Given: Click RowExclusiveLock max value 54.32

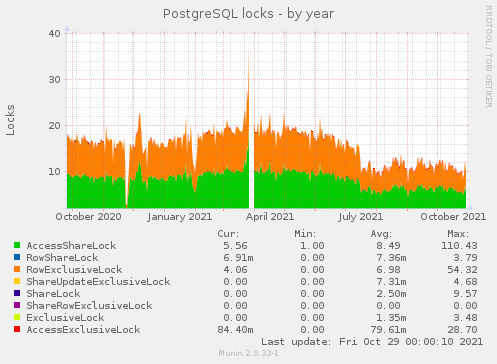Looking at the screenshot, I should point(462,270).
